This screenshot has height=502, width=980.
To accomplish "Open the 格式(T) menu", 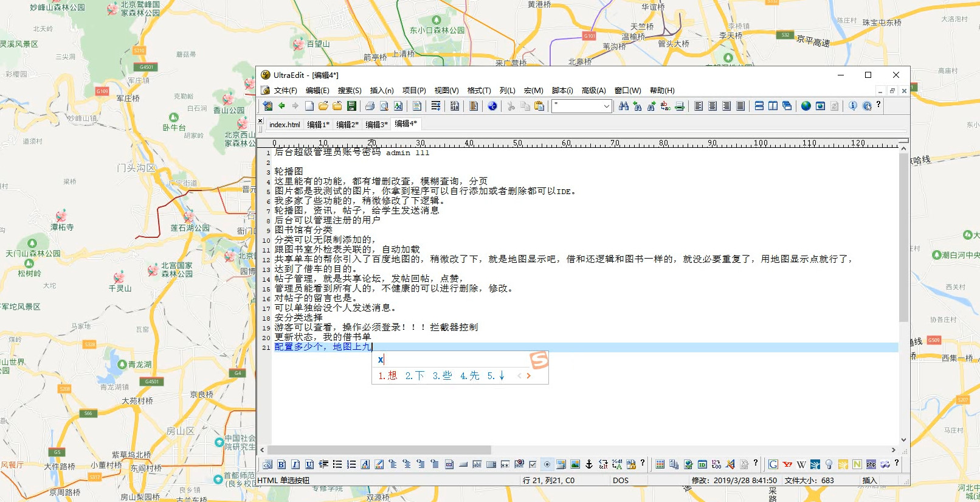I will (x=479, y=91).
